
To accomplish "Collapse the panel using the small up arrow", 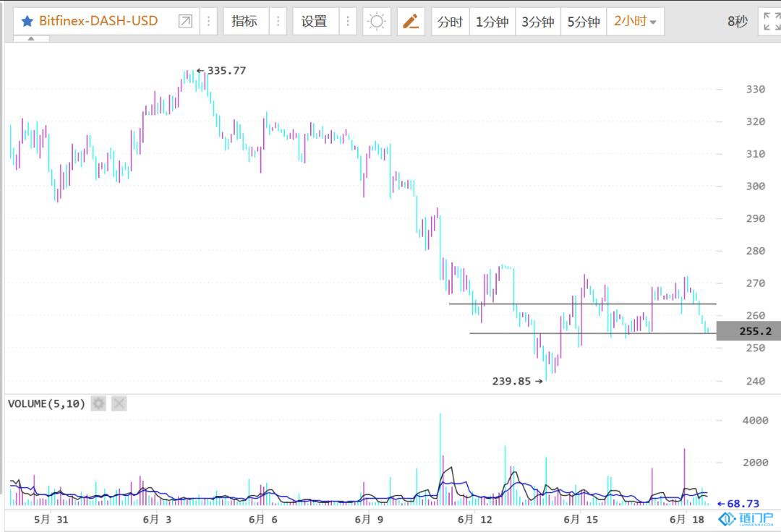I will coord(31,38).
